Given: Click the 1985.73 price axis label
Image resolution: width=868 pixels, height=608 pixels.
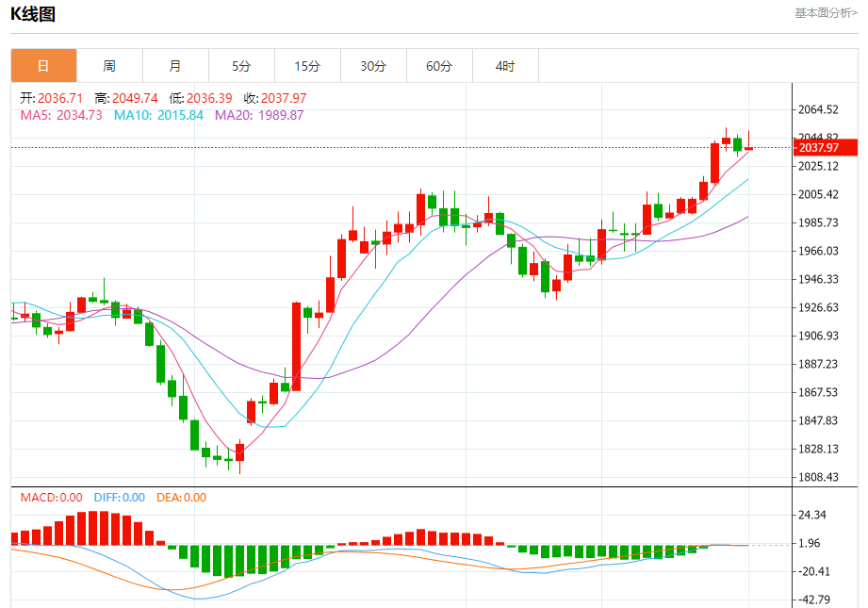Looking at the screenshot, I should click(818, 222).
